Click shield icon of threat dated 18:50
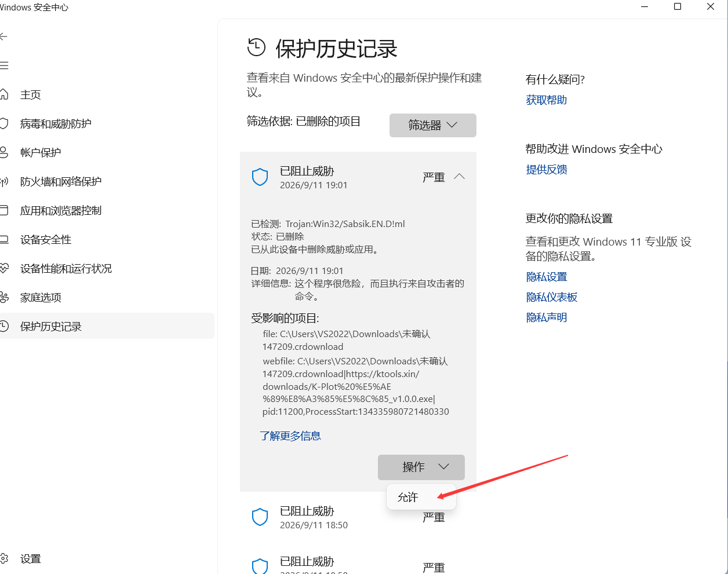 click(x=260, y=517)
